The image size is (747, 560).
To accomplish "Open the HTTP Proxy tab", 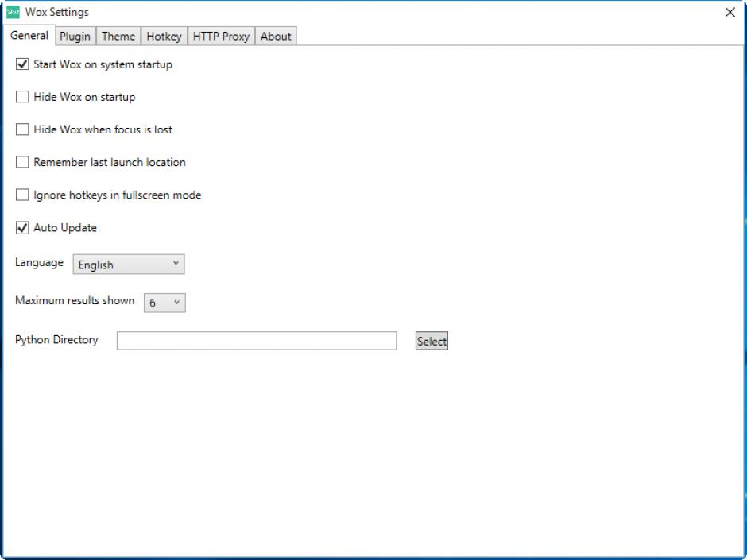I will coord(221,37).
